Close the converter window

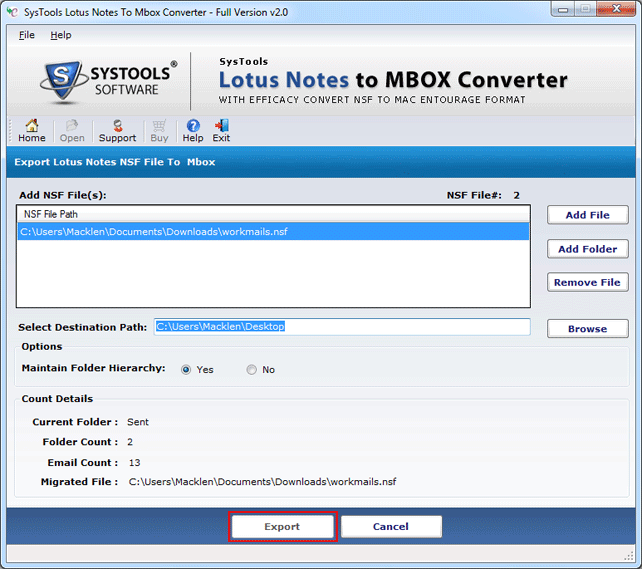pyautogui.click(x=616, y=9)
